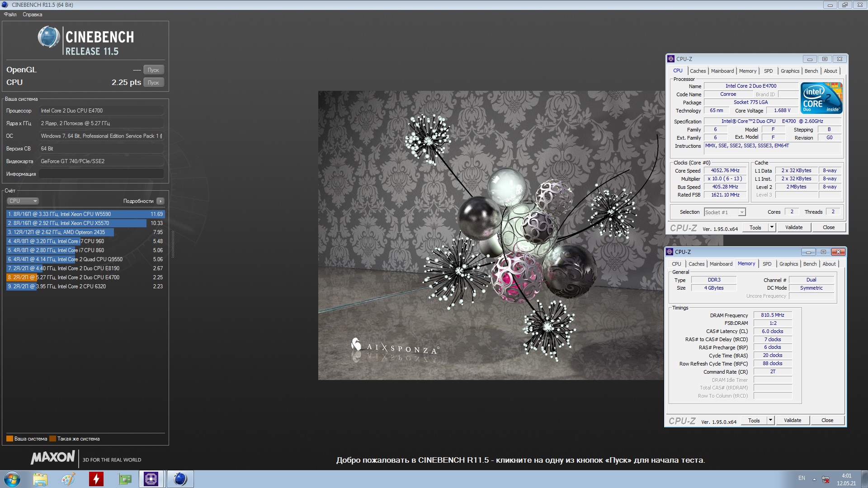
Task: Open the Mainboard tab in upper CPU-Z window
Action: [722, 71]
